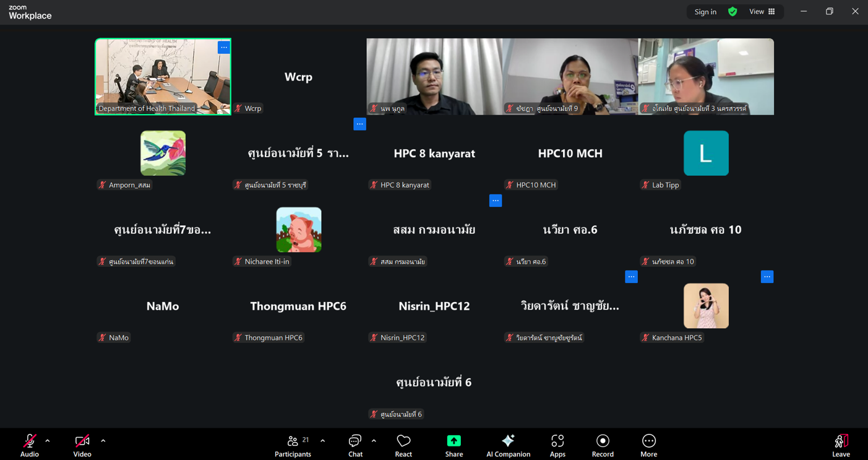Screen dimensions: 868x460
Task: Unmute microphone using Audio button
Action: [x=29, y=445]
